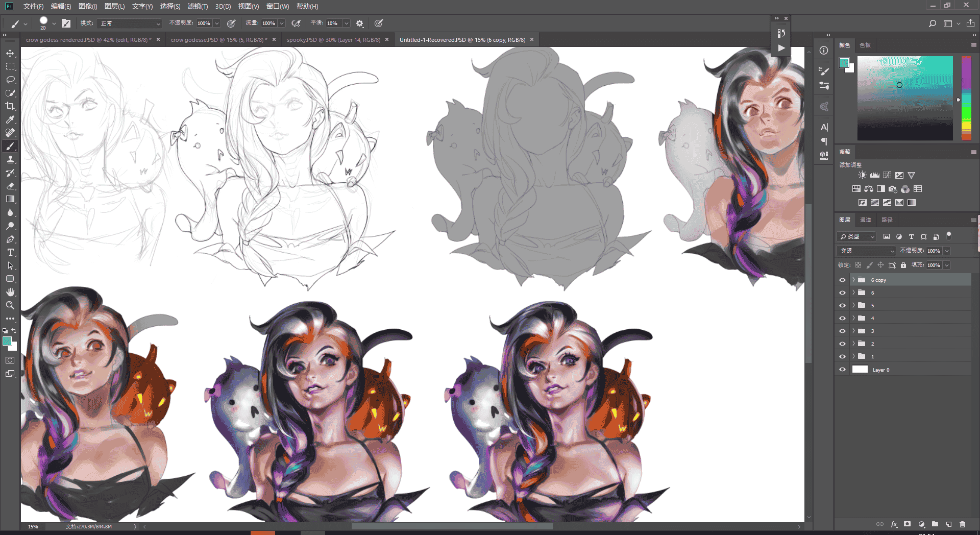This screenshot has width=980, height=535.
Task: Switch to the 通道 panel tab
Action: (866, 220)
